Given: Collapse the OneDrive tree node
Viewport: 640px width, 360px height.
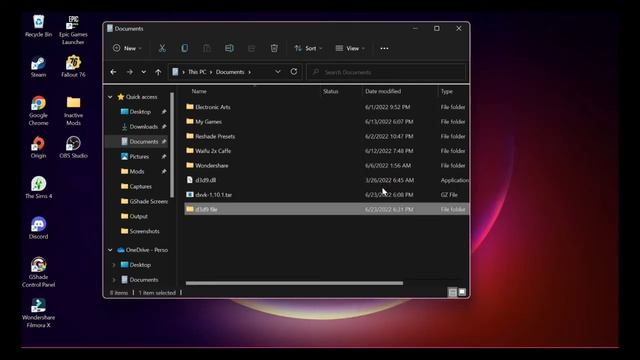Looking at the screenshot, I should point(110,250).
